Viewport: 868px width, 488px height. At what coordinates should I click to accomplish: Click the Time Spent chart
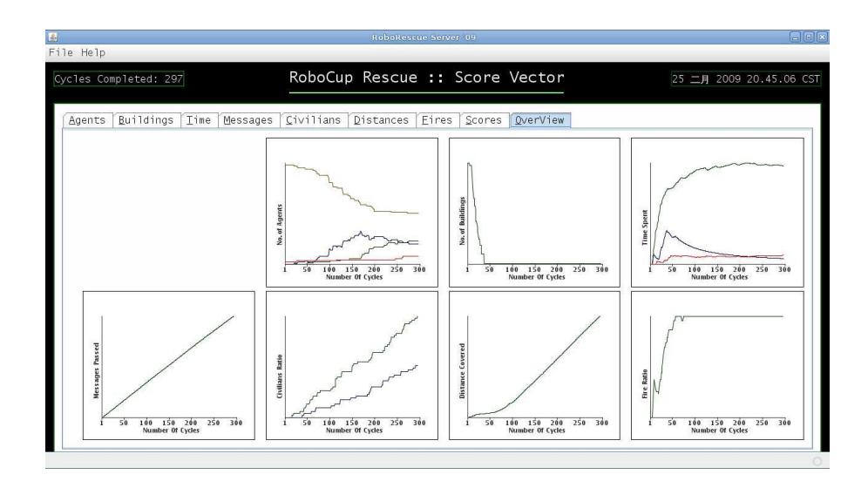click(717, 213)
